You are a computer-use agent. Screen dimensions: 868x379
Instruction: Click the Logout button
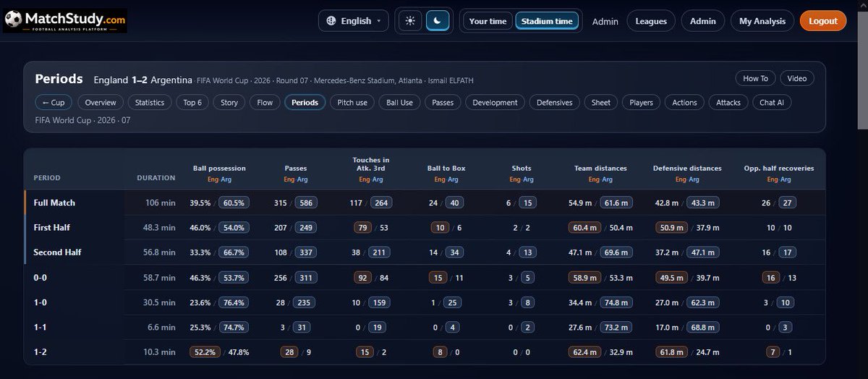point(823,21)
